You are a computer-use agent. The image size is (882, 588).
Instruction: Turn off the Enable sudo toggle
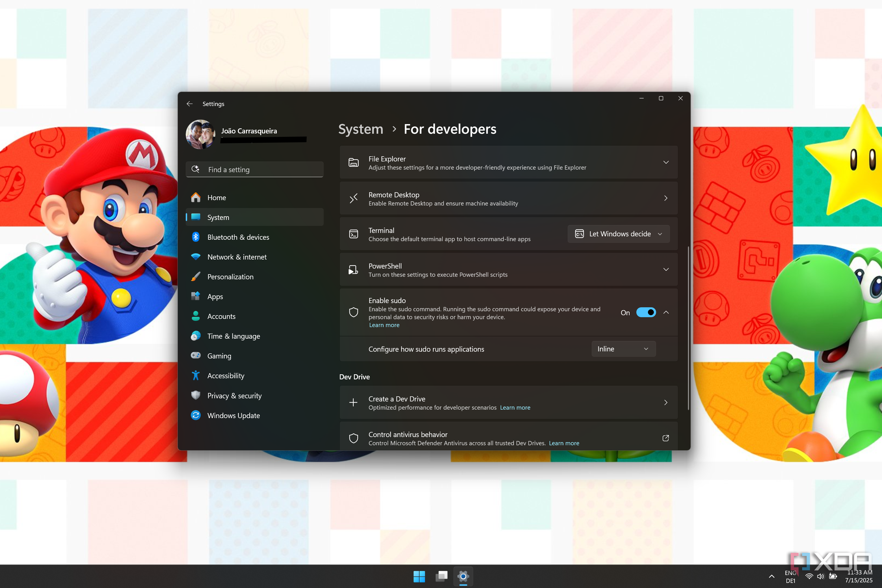(x=646, y=312)
